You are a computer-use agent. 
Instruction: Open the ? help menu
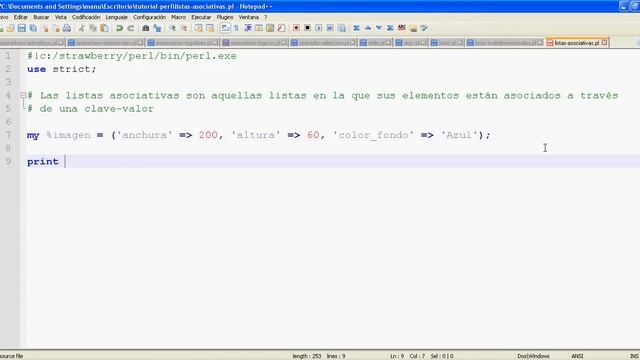pyautogui.click(x=265, y=17)
